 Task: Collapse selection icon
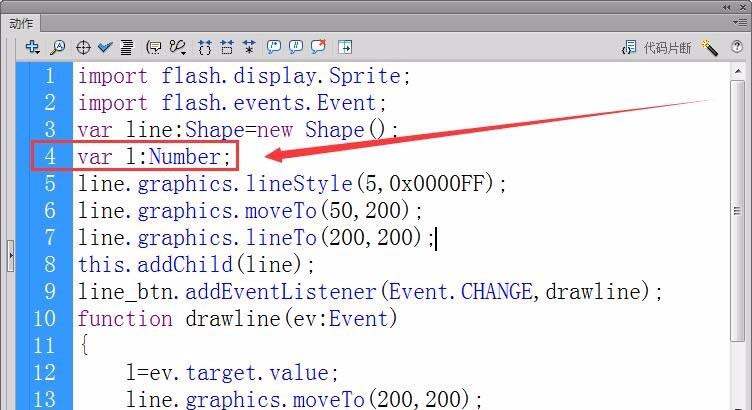click(227, 47)
